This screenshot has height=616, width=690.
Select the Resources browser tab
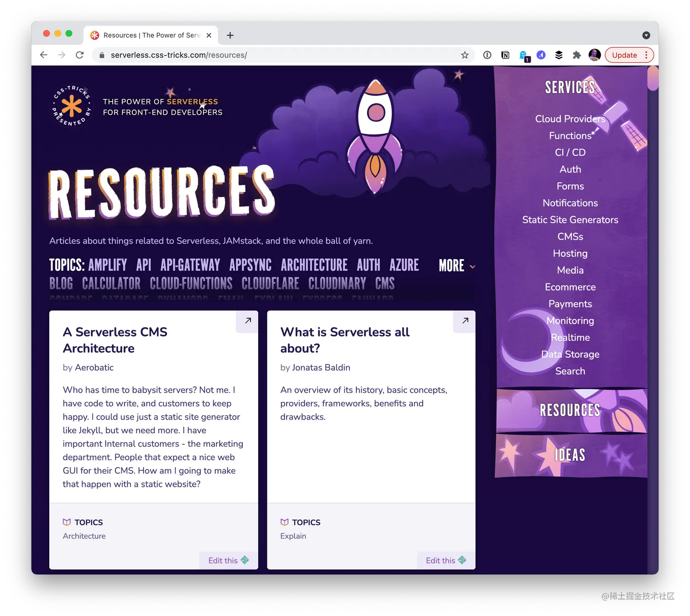(x=151, y=35)
